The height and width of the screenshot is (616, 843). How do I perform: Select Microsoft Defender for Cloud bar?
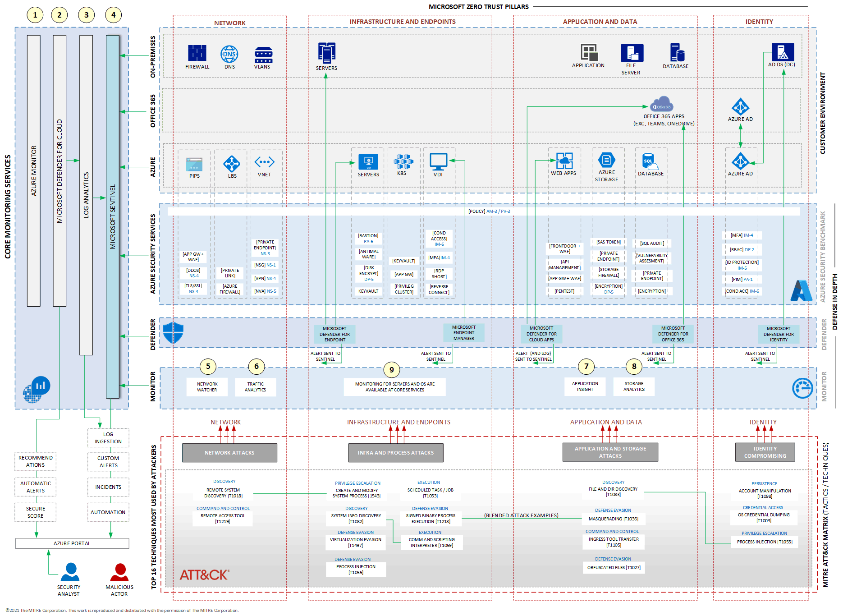coord(60,171)
